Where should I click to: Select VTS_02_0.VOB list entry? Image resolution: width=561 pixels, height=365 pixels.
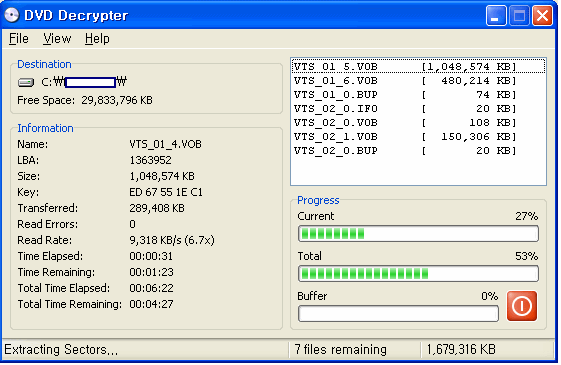click(419, 123)
